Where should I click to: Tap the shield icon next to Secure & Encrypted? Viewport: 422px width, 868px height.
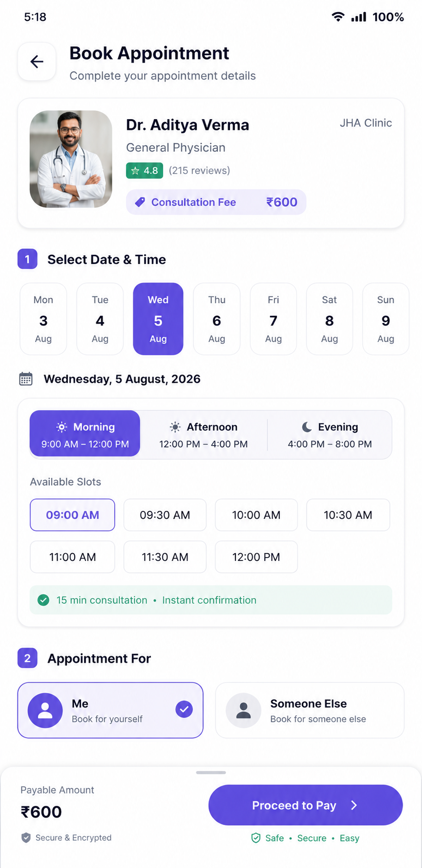pos(26,838)
